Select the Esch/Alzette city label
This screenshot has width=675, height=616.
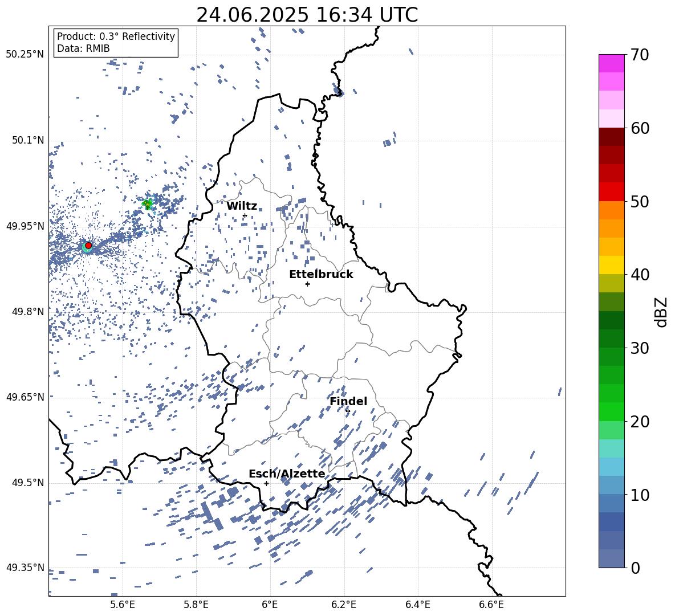pos(287,474)
